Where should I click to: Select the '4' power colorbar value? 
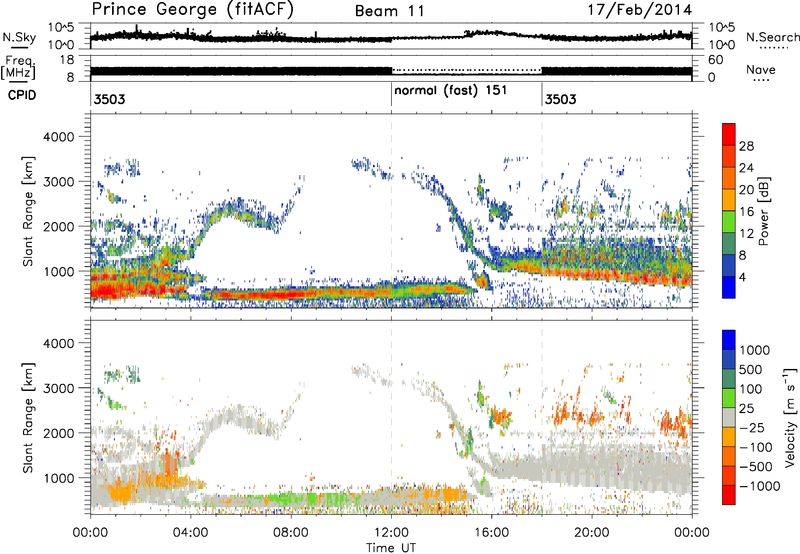click(742, 277)
